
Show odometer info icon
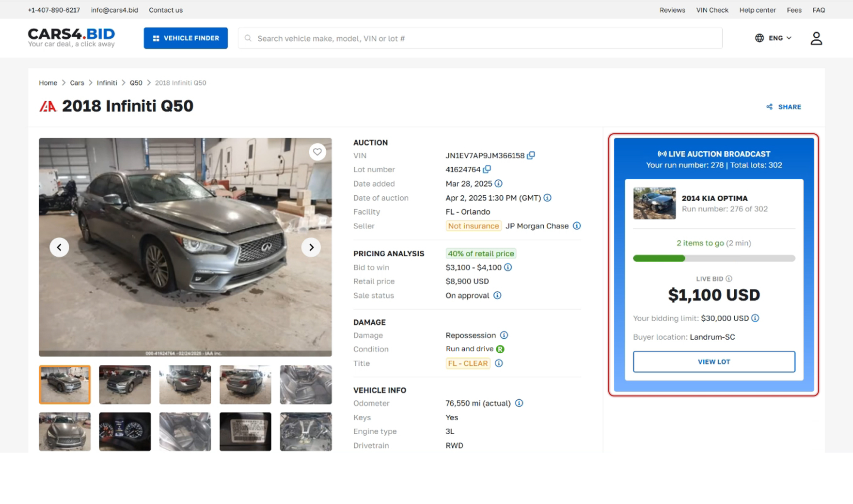519,403
